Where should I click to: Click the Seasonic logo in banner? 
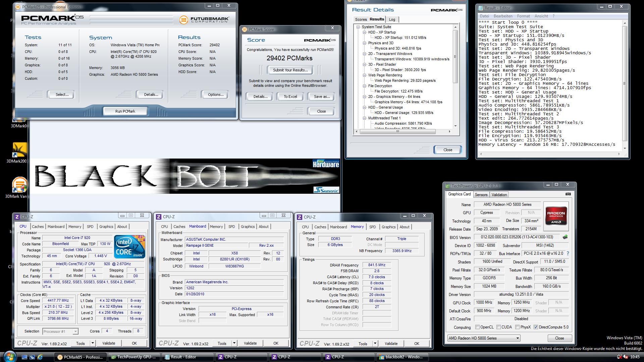click(326, 190)
